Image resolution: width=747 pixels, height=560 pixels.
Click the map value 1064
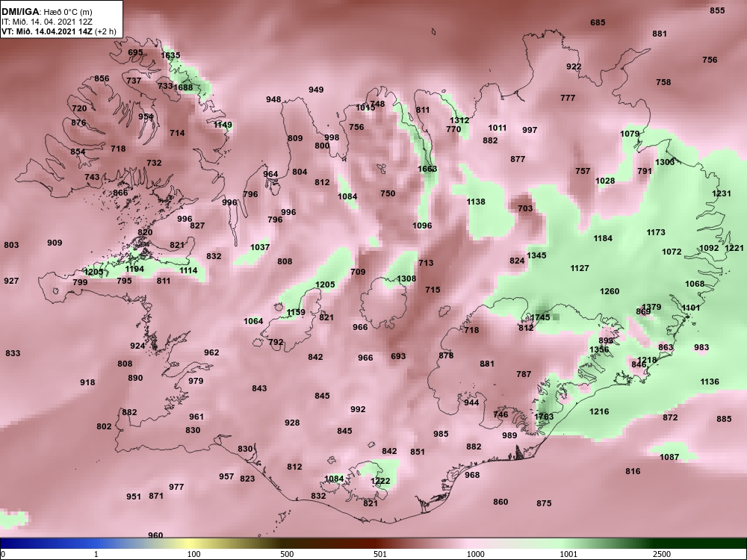(x=253, y=321)
